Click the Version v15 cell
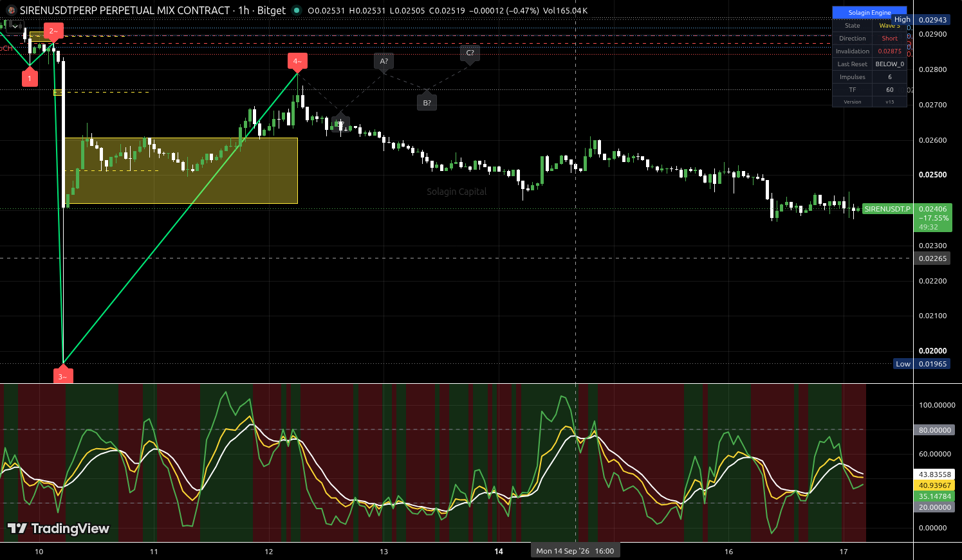This screenshot has width=962, height=560. (x=889, y=102)
